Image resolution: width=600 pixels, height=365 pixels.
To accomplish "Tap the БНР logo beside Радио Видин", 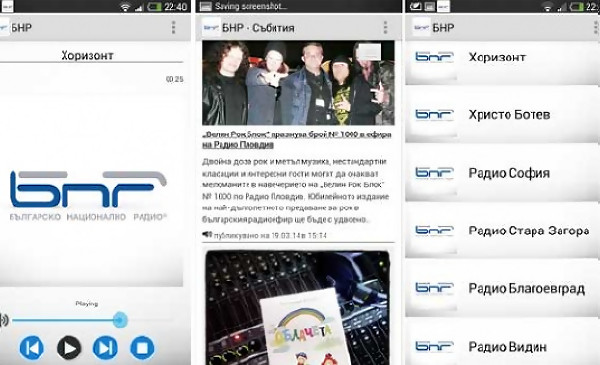I will pyautogui.click(x=434, y=346).
